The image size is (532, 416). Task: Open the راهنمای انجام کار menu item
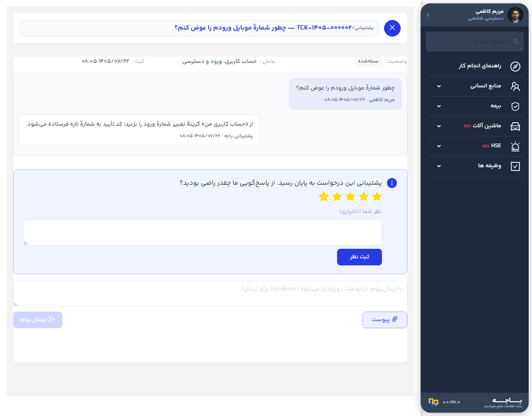point(476,67)
